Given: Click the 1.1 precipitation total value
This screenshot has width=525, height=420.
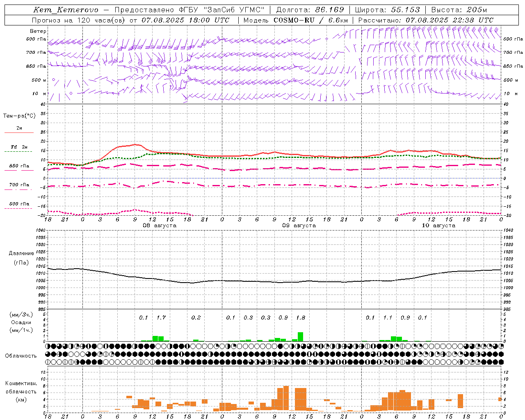Looking at the screenshot, I should pyautogui.click(x=388, y=317).
